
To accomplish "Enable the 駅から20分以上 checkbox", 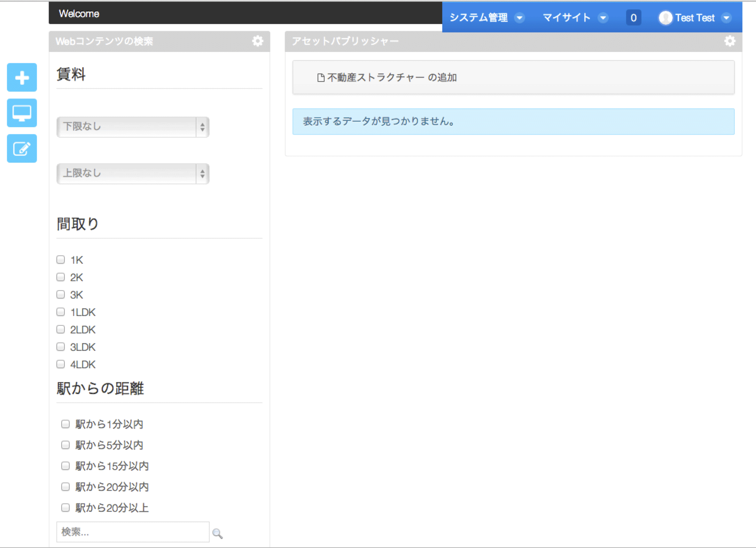I will 65,508.
